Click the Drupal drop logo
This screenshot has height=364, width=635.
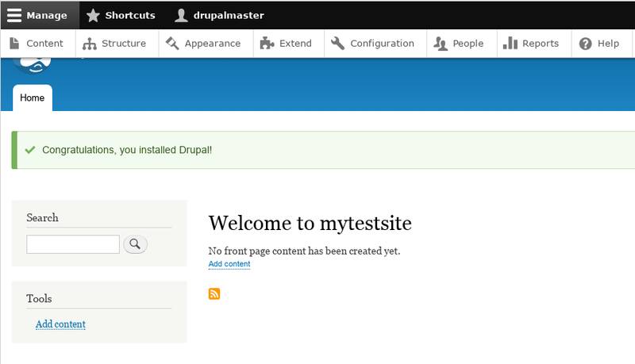pyautogui.click(x=32, y=66)
